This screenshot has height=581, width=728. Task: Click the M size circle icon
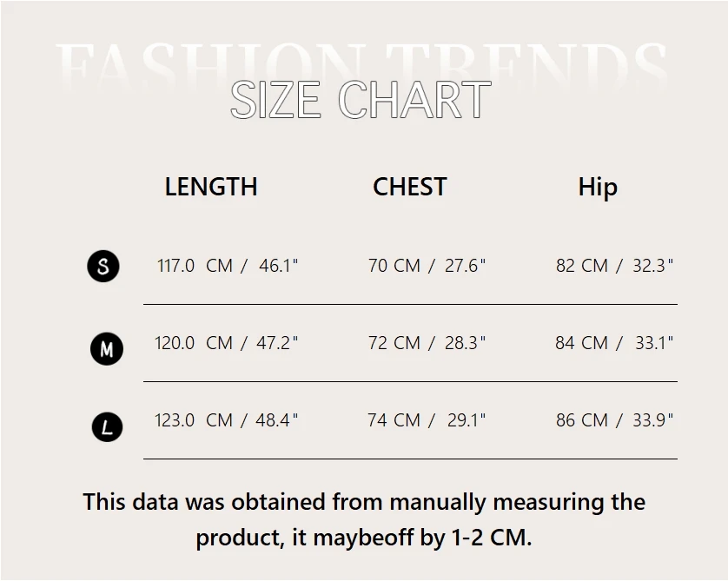tap(107, 349)
